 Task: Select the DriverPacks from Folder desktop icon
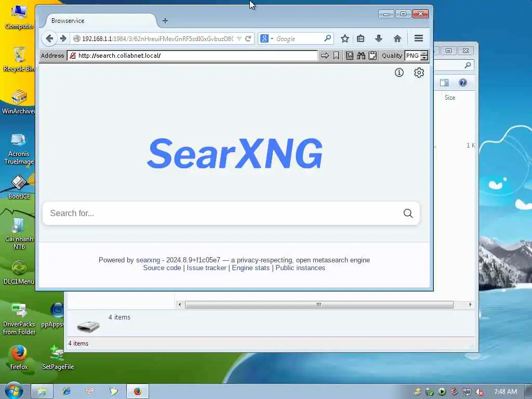[19, 319]
